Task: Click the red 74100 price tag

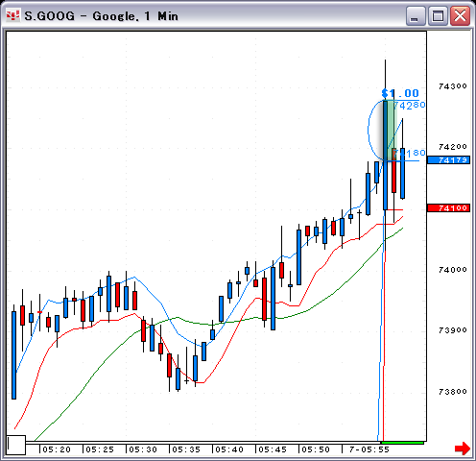Action: [448, 208]
